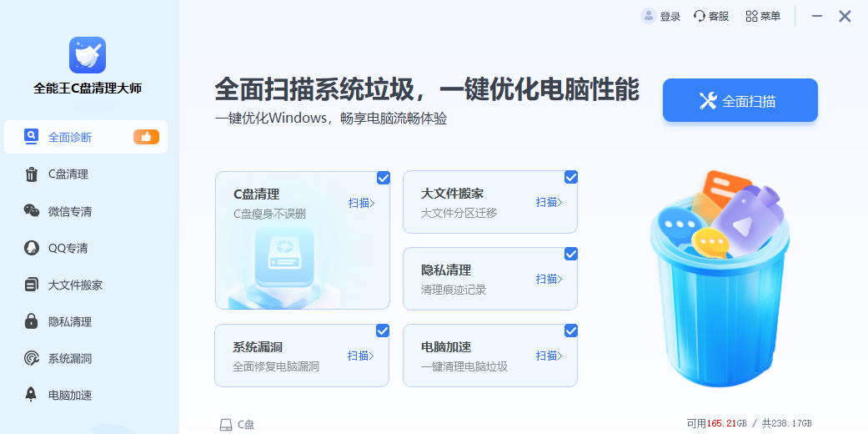Viewport: 868px width, 434px height.
Task: Click the 大文件搬家 sidebar icon
Action: click(32, 285)
